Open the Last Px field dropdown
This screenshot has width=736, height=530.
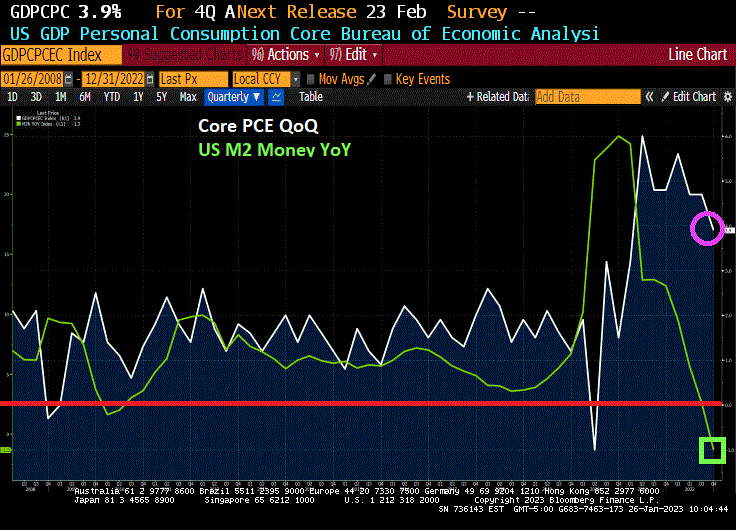click(x=191, y=79)
